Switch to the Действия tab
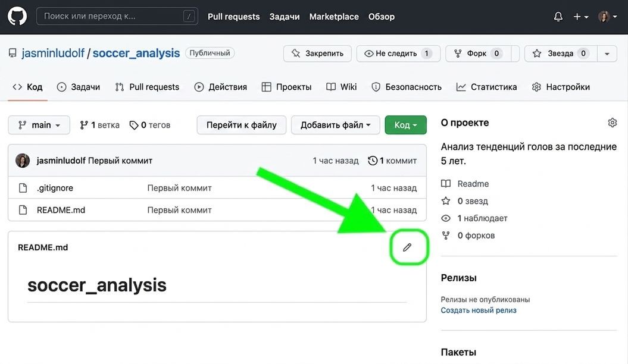This screenshot has width=628, height=364. (x=221, y=87)
